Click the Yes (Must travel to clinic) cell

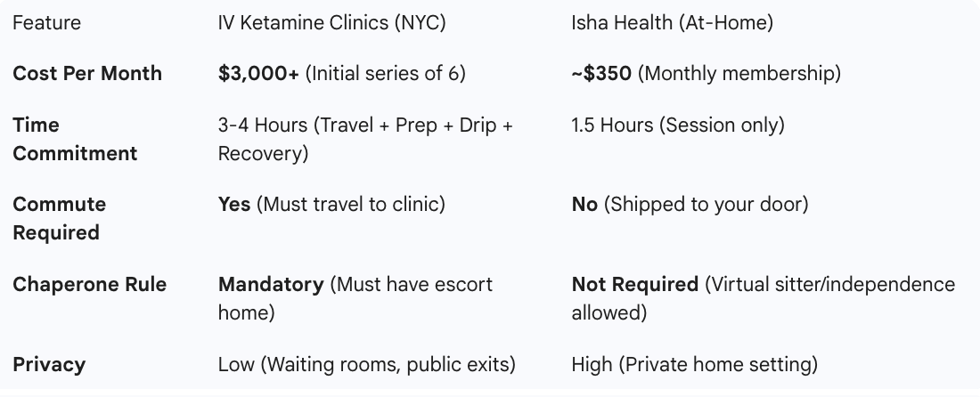[x=331, y=205]
